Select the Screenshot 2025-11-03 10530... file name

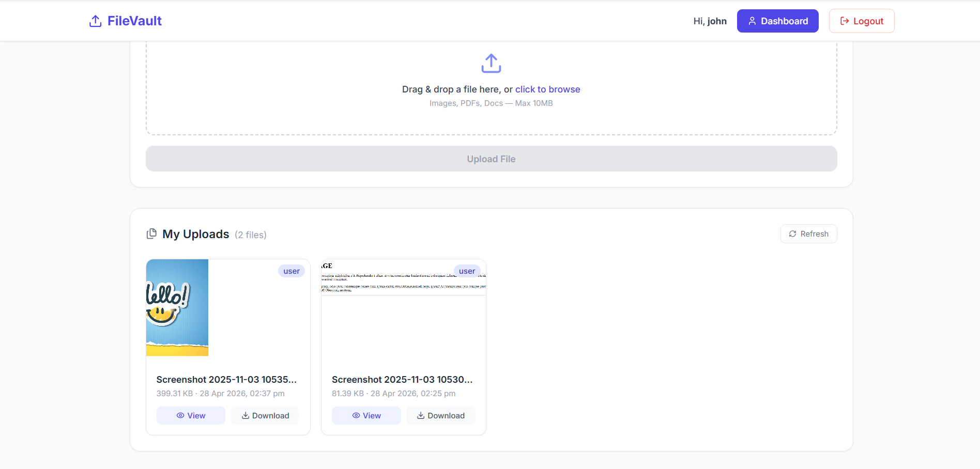pyautogui.click(x=402, y=380)
